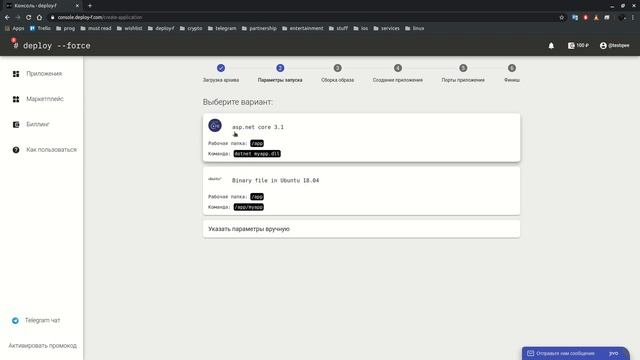640x360 pixels.
Task: Click step two Параметры запуска
Action: pyautogui.click(x=280, y=73)
